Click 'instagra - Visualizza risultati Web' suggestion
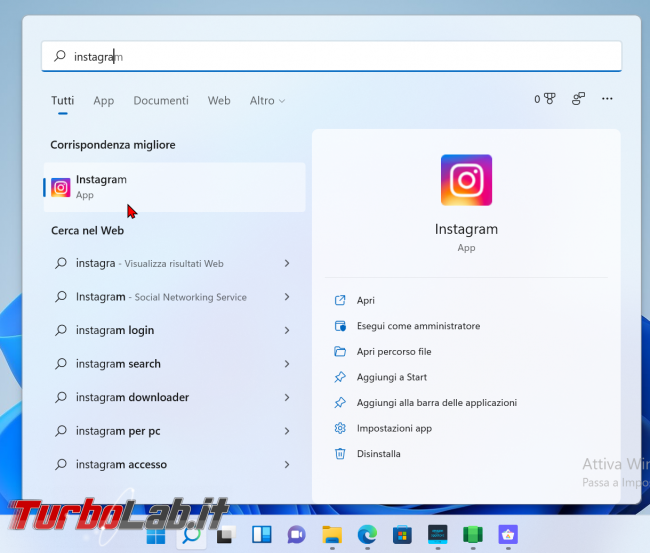This screenshot has height=553, width=650. click(x=150, y=263)
